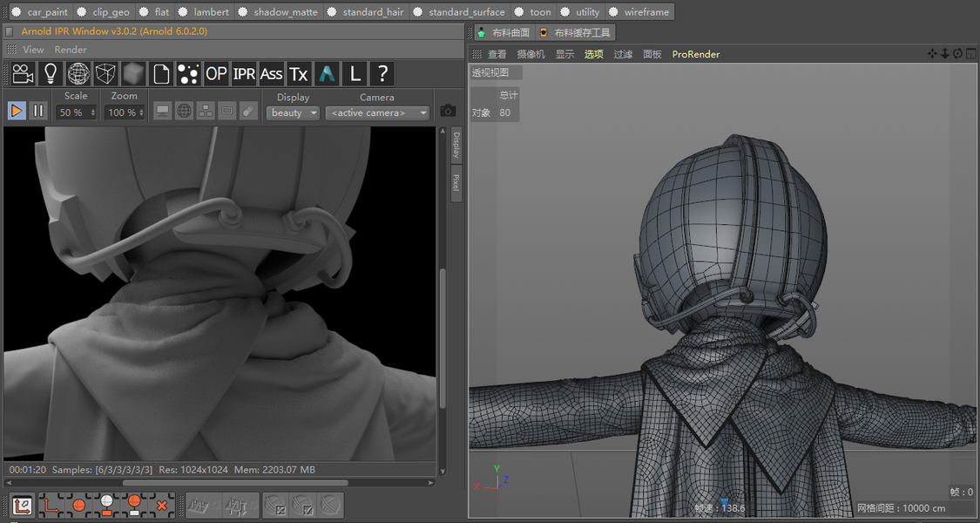Start the IPR render play button
The image size is (980, 523).
[x=17, y=111]
